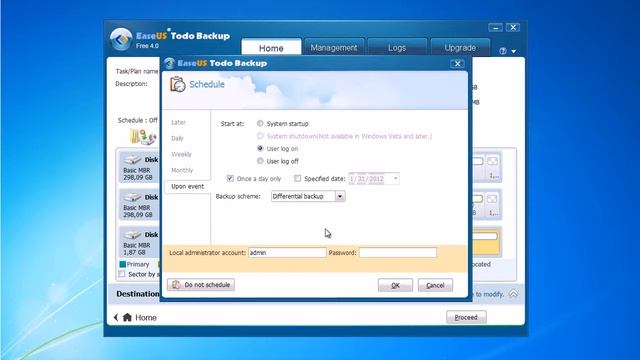This screenshot has width=640, height=360.
Task: Click the Local administrator account field
Action: pos(287,253)
